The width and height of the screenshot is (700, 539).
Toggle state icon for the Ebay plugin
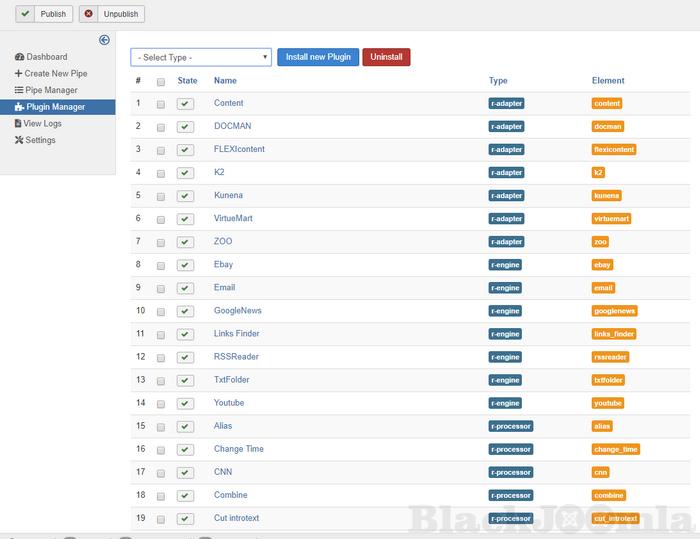point(185,265)
